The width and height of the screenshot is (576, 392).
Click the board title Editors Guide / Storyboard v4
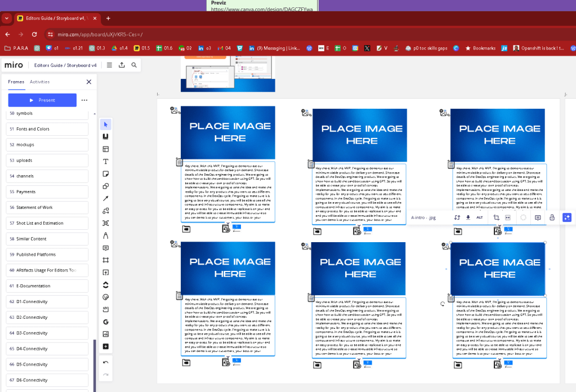point(65,65)
